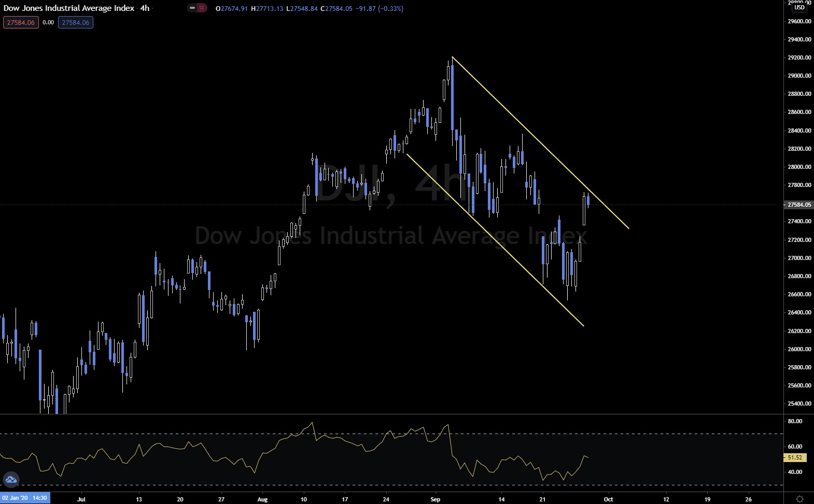This screenshot has width=814, height=504.
Task: Click the 26 date label on time axis
Action: (748, 499)
